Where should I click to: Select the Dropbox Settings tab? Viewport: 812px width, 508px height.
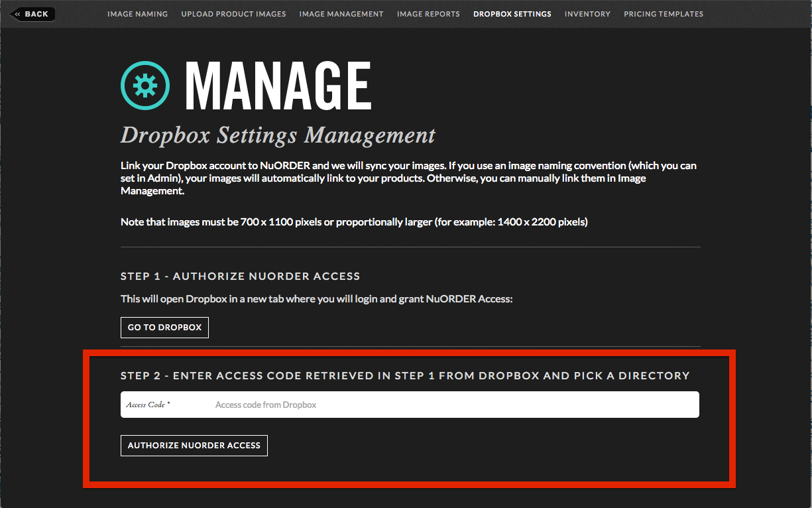[x=512, y=14]
